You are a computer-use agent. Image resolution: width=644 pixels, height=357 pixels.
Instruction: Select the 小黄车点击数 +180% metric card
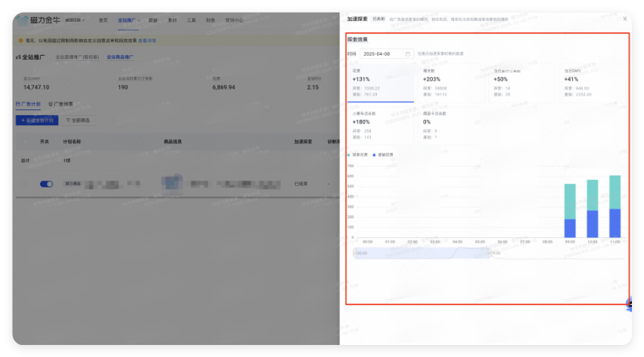coord(379,124)
